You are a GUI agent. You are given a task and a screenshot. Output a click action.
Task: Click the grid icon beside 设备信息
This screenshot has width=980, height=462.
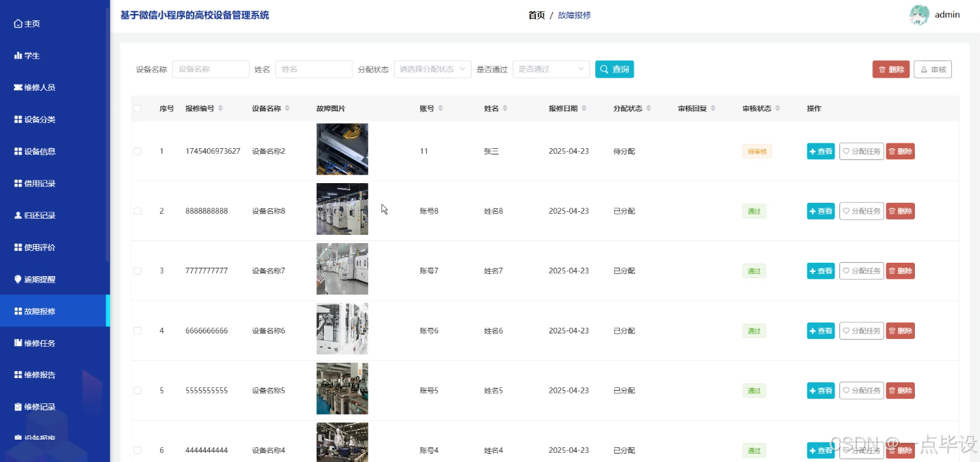pos(18,151)
